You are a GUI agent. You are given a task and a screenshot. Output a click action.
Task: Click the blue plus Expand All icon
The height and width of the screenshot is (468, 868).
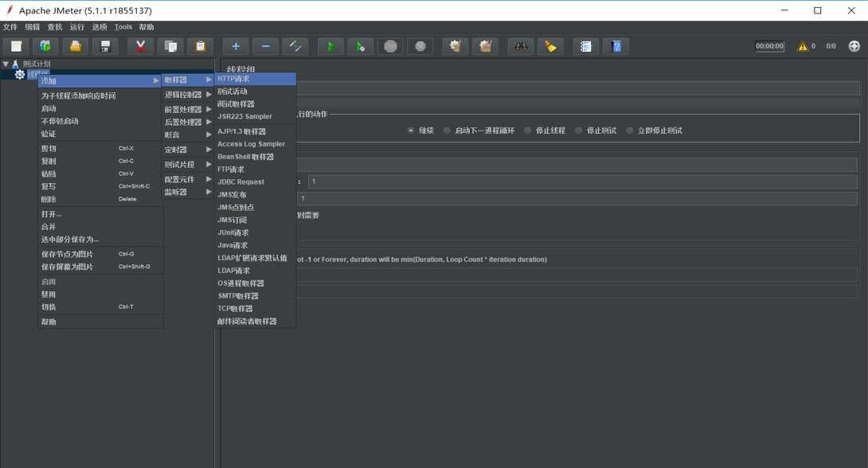pos(236,46)
